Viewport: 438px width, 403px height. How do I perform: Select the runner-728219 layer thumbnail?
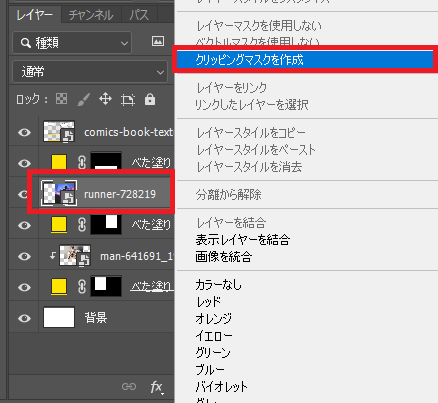[x=59, y=193]
